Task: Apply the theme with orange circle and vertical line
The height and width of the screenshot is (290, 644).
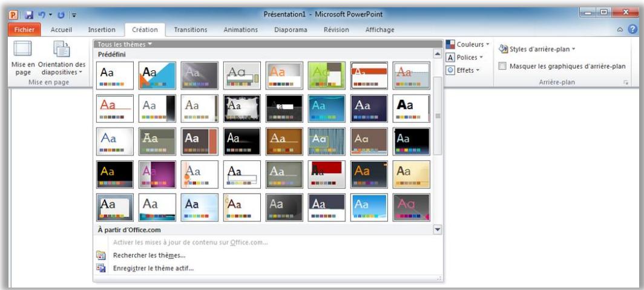Action: [x=200, y=174]
